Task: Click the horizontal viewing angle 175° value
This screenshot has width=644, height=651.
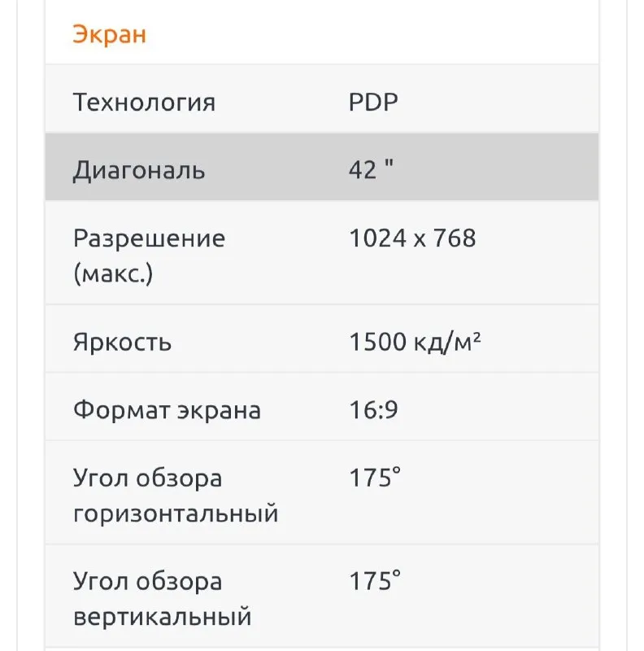Action: [x=375, y=478]
